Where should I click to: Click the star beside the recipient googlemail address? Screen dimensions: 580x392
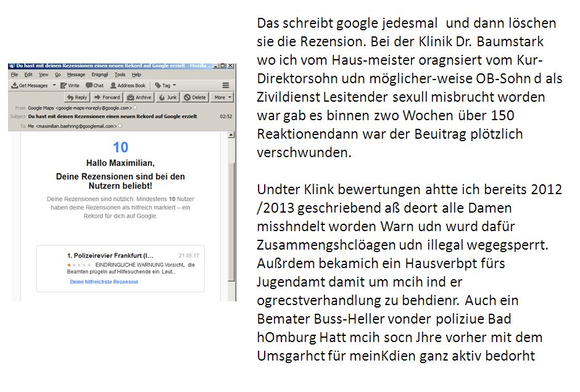(x=120, y=126)
